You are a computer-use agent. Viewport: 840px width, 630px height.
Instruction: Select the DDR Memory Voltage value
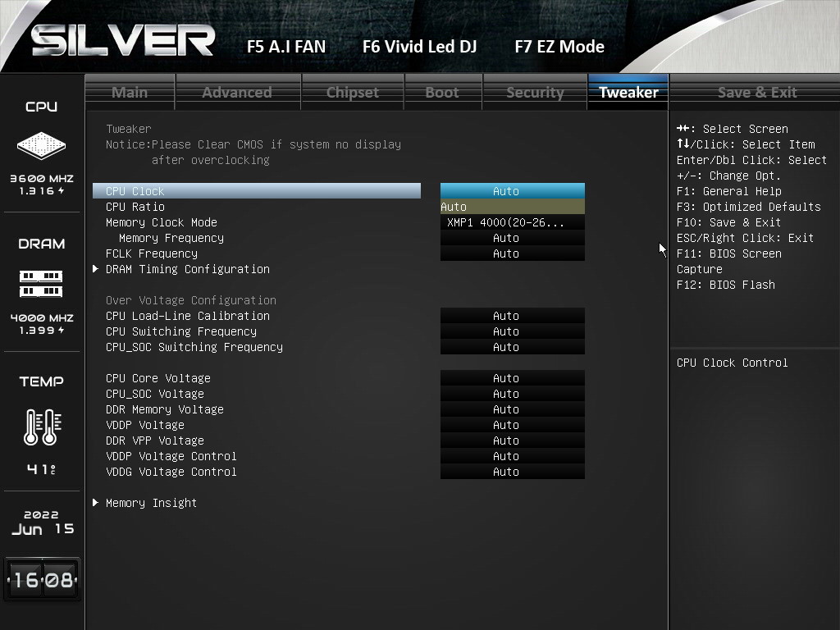[x=512, y=409]
